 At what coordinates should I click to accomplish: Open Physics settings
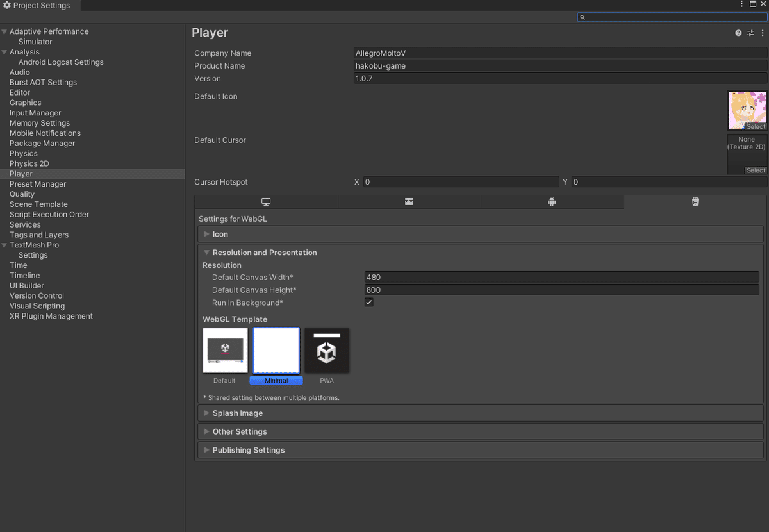pyautogui.click(x=24, y=154)
